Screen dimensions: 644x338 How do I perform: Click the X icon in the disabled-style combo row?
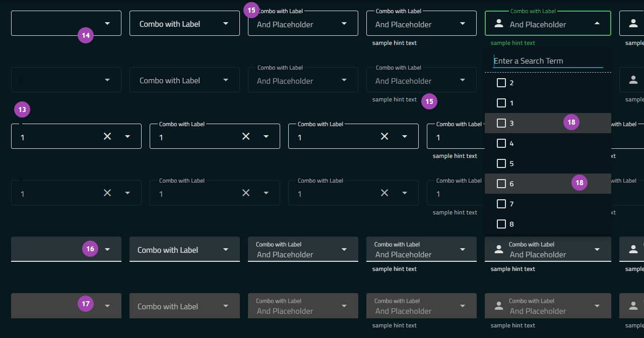[x=107, y=193]
